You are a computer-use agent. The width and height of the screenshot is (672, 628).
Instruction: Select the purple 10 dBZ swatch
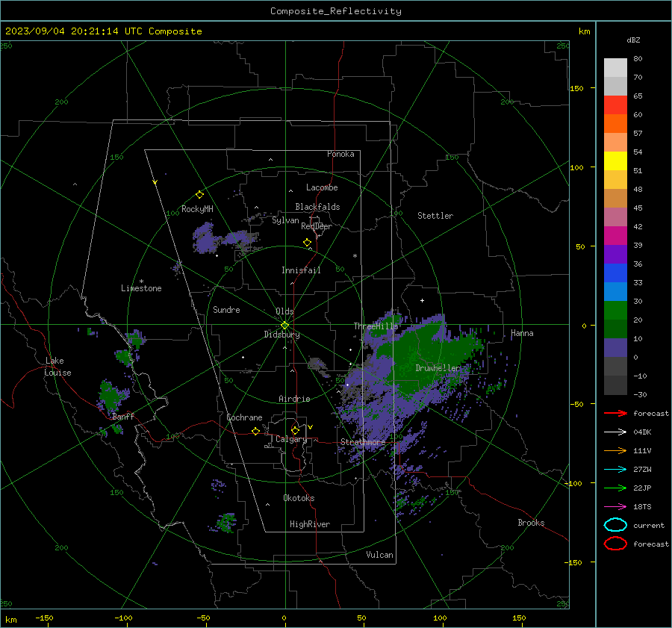pos(615,347)
